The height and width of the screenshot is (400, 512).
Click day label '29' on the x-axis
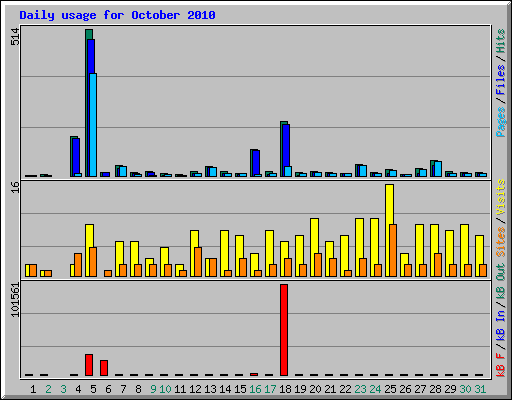450,389
